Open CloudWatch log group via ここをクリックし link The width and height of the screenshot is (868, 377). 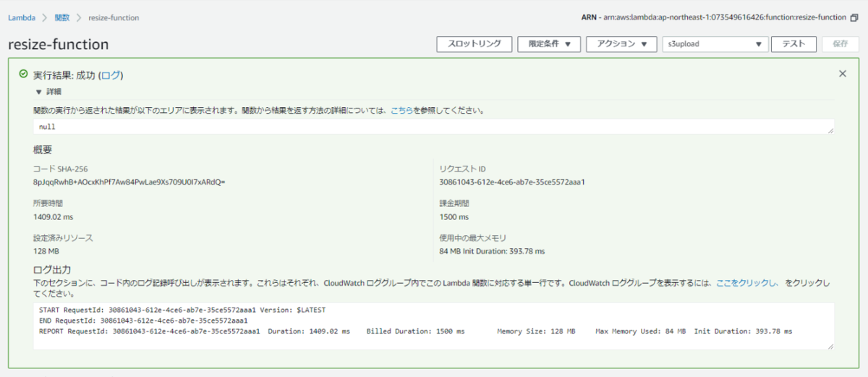pyautogui.click(x=746, y=284)
